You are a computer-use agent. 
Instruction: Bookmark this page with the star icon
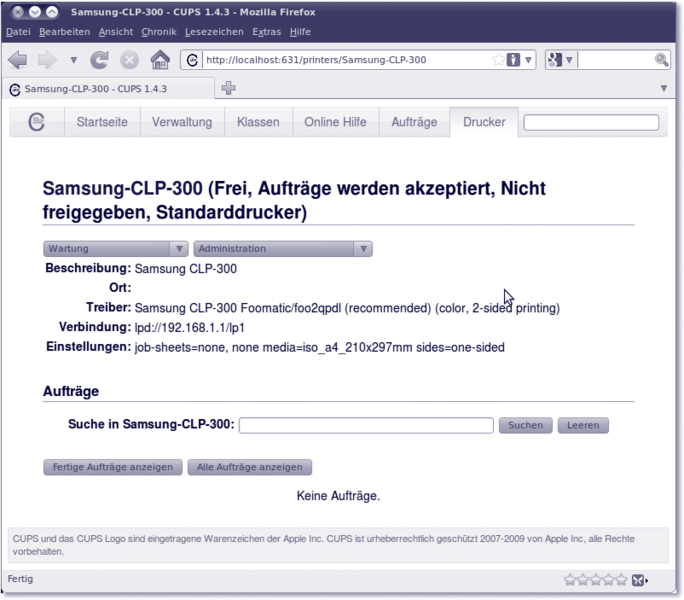tap(499, 60)
